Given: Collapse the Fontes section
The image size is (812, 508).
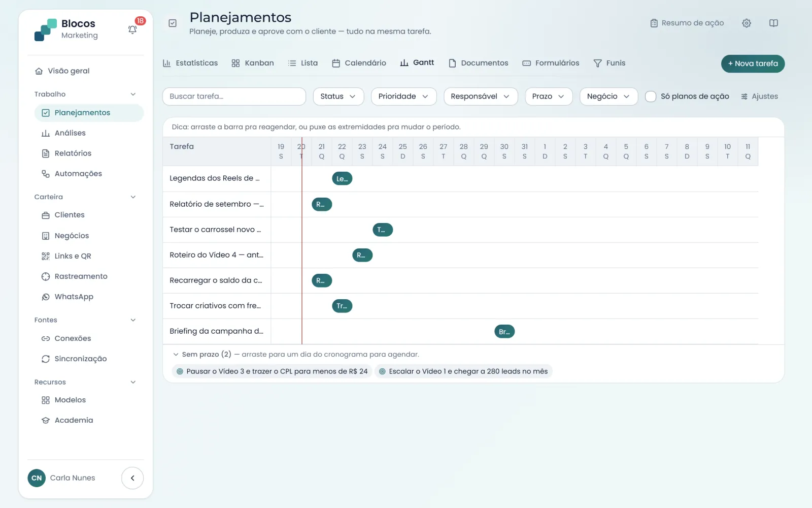Looking at the screenshot, I should click(x=133, y=320).
